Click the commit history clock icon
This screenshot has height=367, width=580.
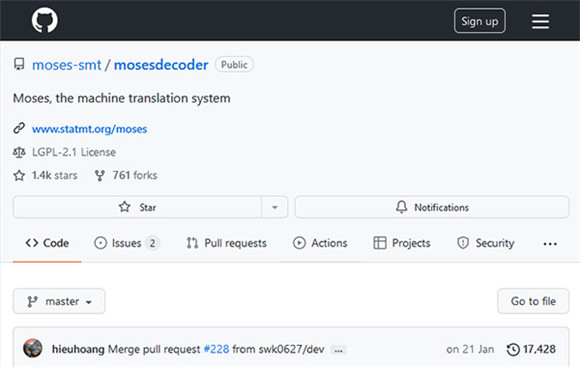point(513,349)
